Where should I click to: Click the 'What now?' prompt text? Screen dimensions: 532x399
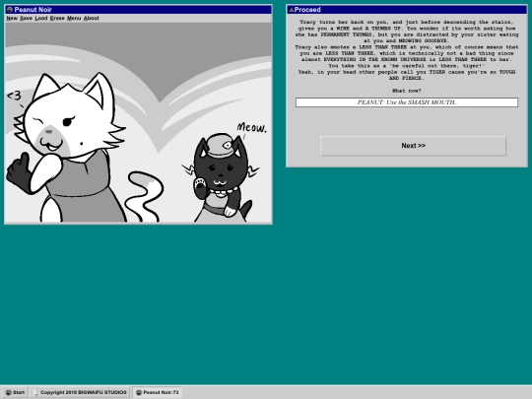click(407, 91)
